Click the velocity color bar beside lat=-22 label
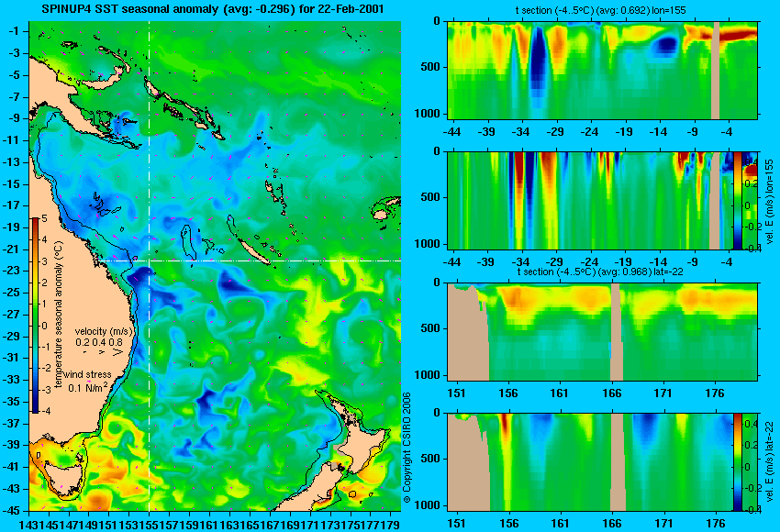The width and height of the screenshot is (780, 532). [738, 462]
